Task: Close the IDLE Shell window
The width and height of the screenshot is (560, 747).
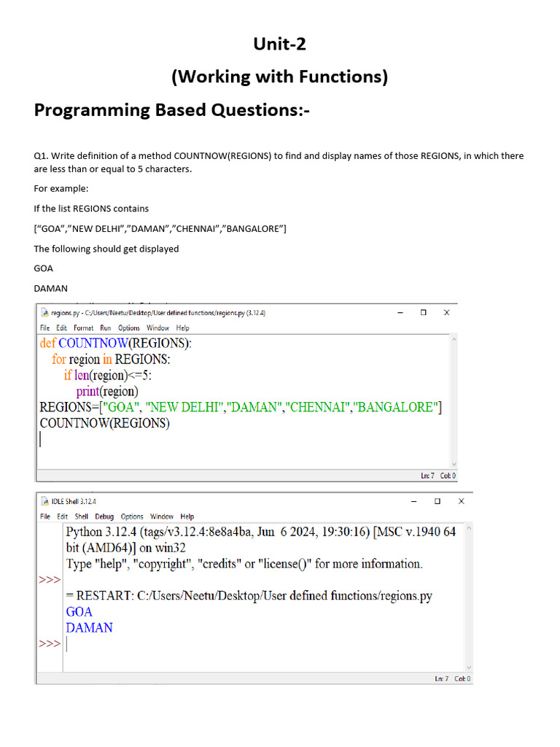Action: [461, 501]
